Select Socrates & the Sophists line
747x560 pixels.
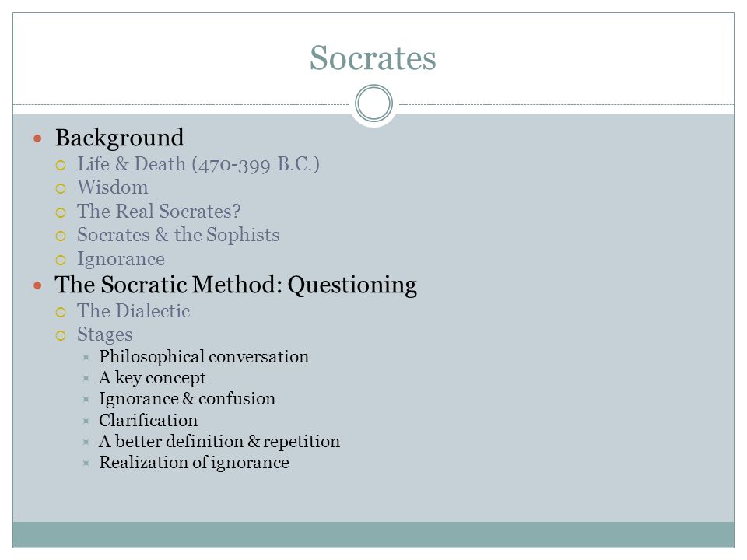click(x=179, y=235)
